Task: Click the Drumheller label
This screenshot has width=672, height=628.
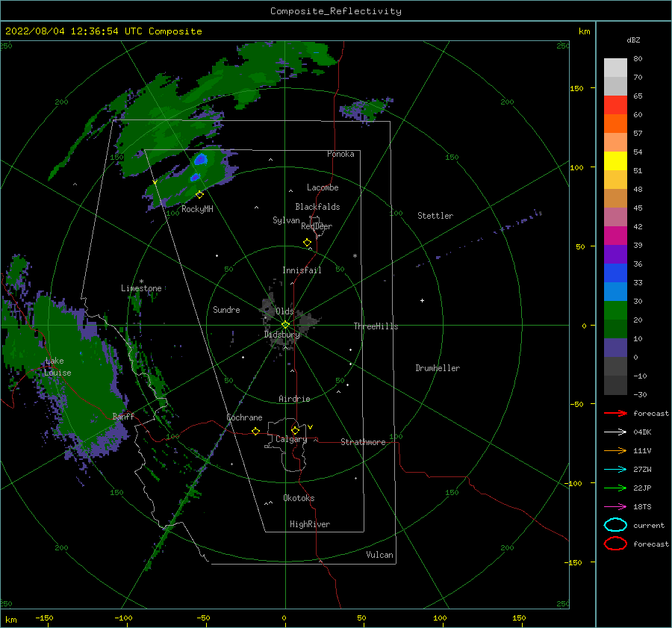Action: 438,368
